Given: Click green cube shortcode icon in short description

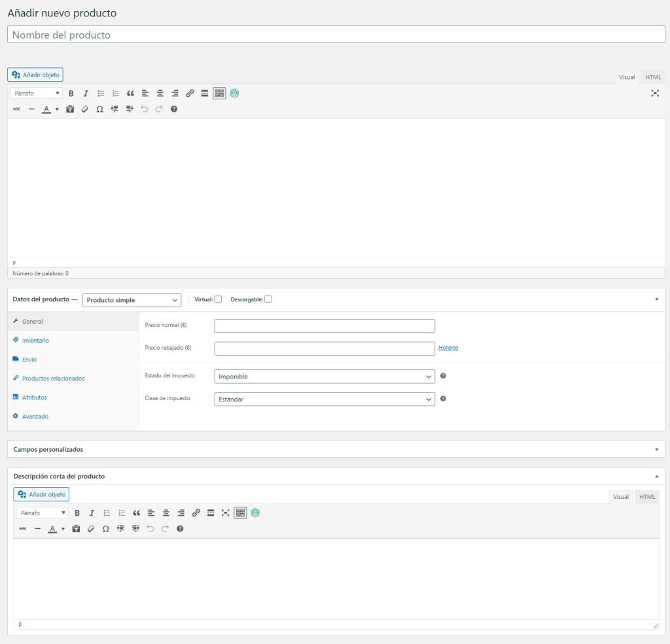Looking at the screenshot, I should point(255,513).
